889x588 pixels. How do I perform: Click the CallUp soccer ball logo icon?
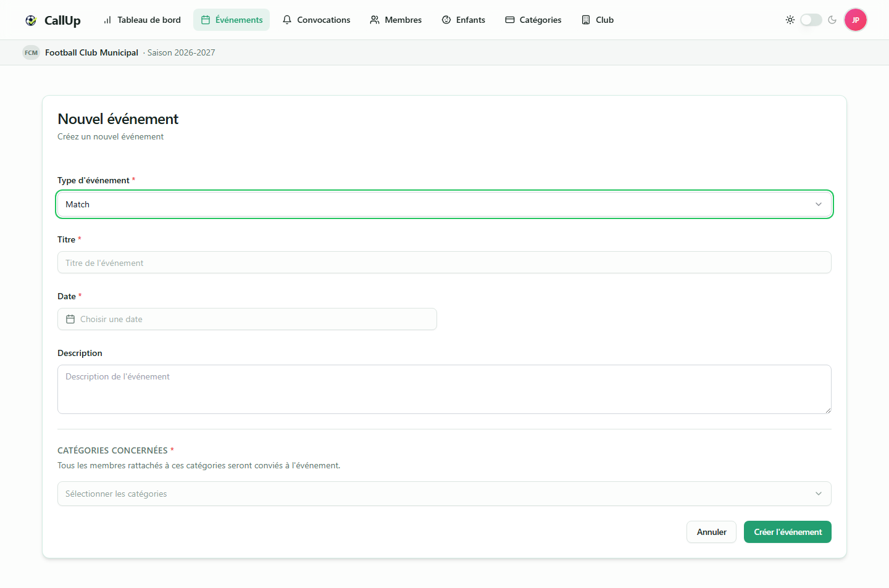pyautogui.click(x=31, y=20)
